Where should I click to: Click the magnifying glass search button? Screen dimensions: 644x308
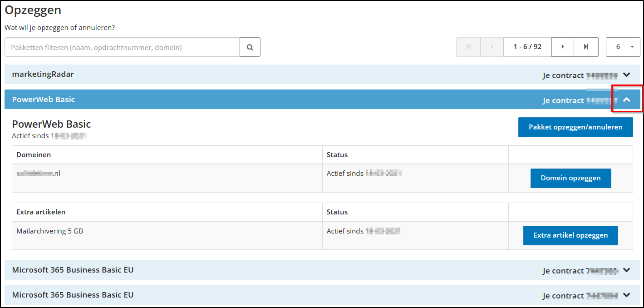(250, 47)
